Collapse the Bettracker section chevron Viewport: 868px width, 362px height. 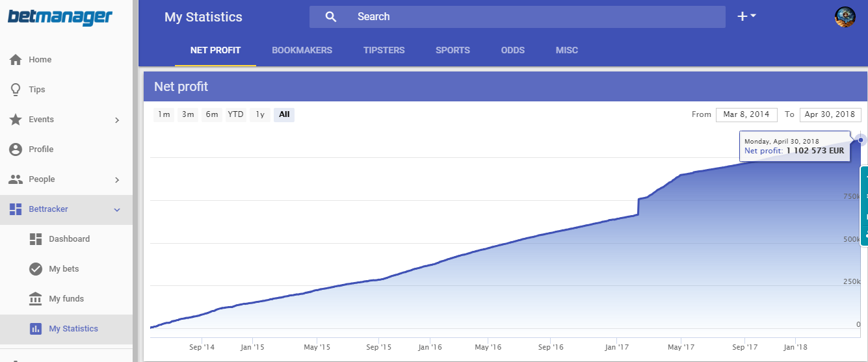point(117,209)
